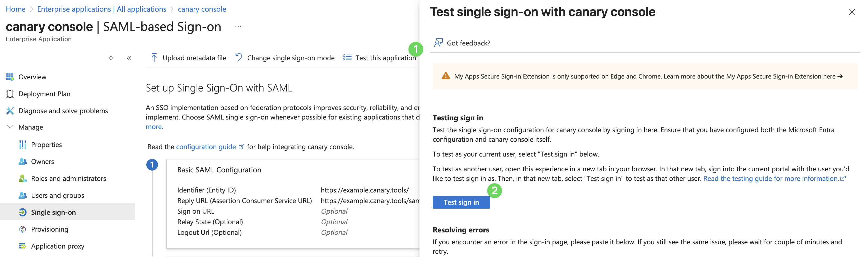This screenshot has width=868, height=257.
Task: Click Test sign in button
Action: click(x=461, y=202)
